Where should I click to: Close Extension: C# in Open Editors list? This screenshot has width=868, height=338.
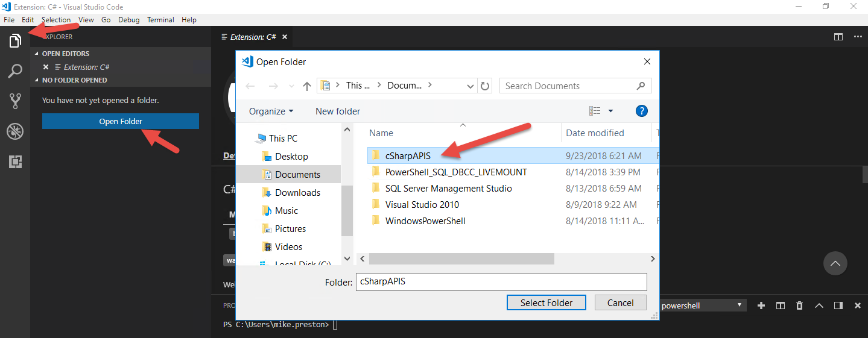click(x=46, y=67)
